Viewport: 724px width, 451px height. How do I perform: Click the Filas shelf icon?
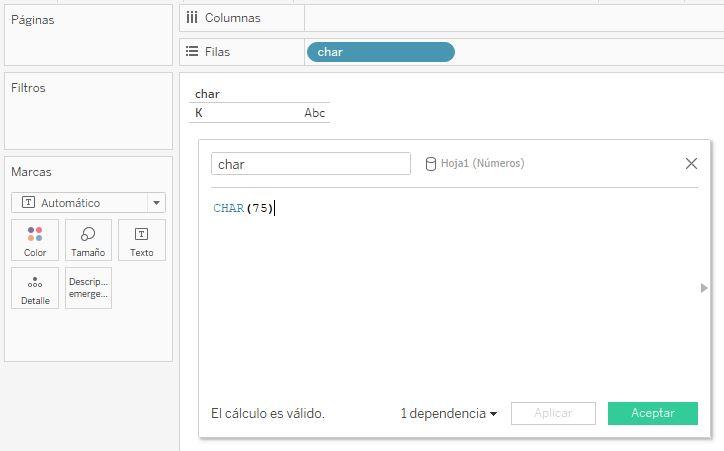(192, 51)
